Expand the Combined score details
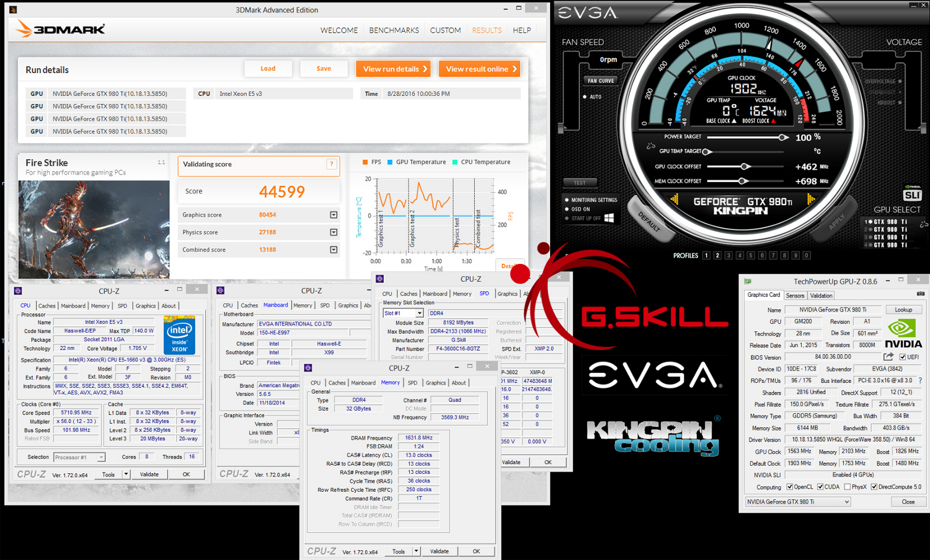This screenshot has height=560, width=930. pos(334,250)
